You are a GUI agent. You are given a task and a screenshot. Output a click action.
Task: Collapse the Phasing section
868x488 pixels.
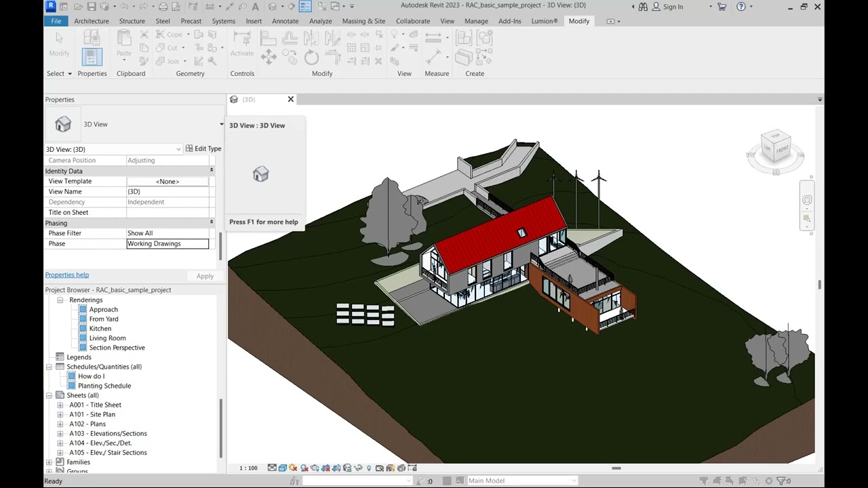[x=211, y=223]
